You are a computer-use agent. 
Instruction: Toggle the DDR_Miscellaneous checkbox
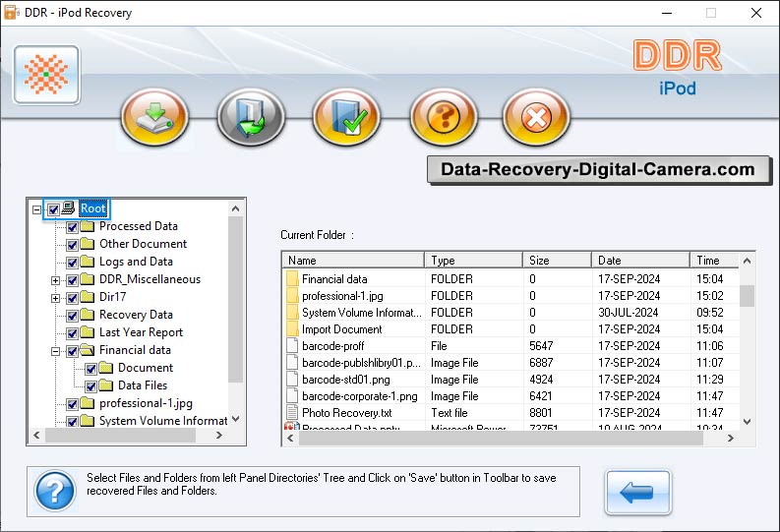[72, 280]
